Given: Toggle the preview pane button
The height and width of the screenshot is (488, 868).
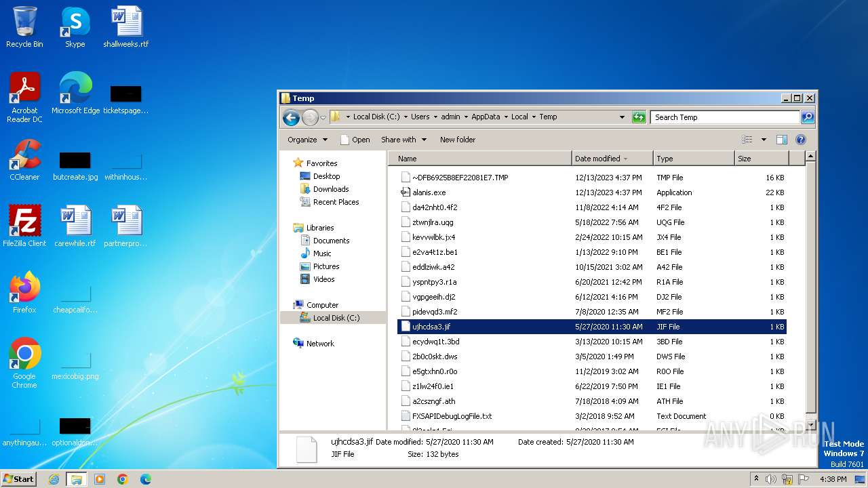Looking at the screenshot, I should (781, 140).
